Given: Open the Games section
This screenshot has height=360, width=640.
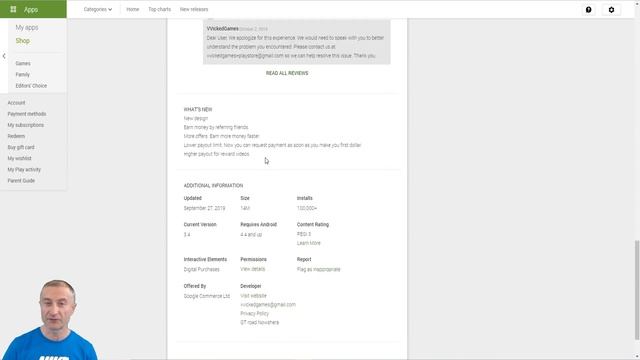Looking at the screenshot, I should (x=23, y=63).
